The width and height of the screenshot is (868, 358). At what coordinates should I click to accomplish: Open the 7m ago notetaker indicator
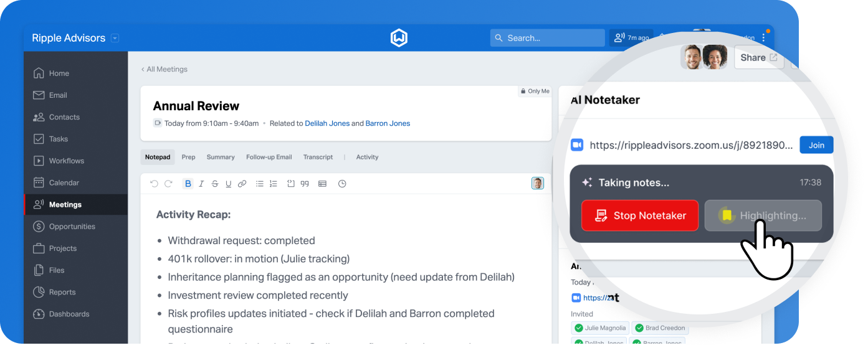tap(631, 38)
